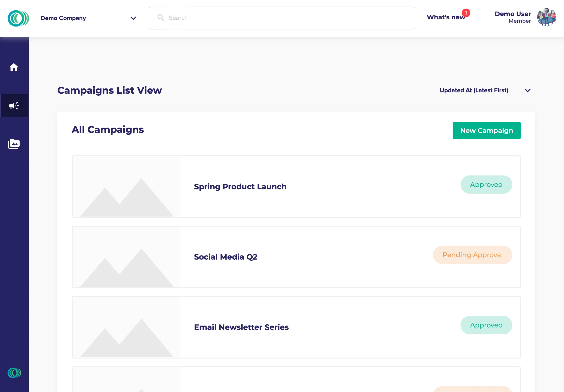Viewport: 564px width, 392px height.
Task: Open the Demo User avatar picture
Action: click(547, 17)
